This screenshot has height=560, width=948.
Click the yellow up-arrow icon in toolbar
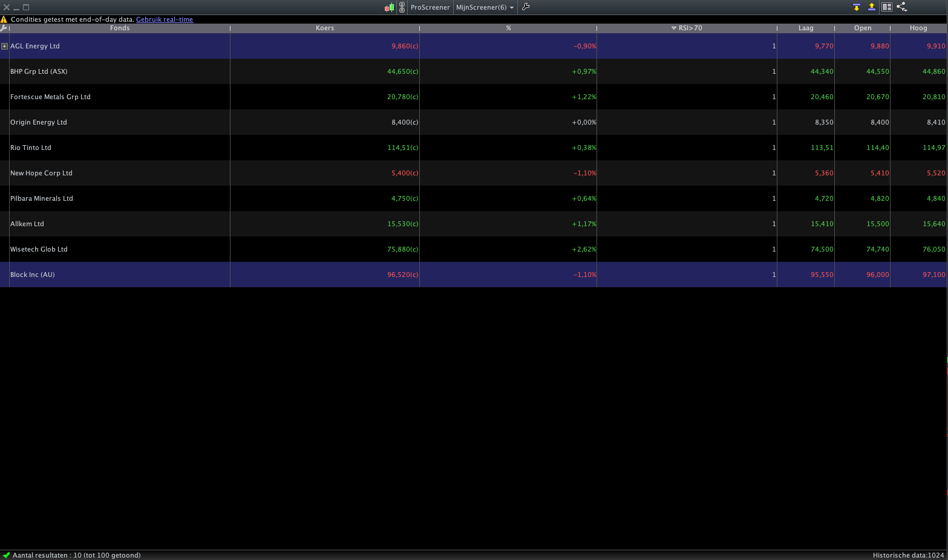coord(871,7)
